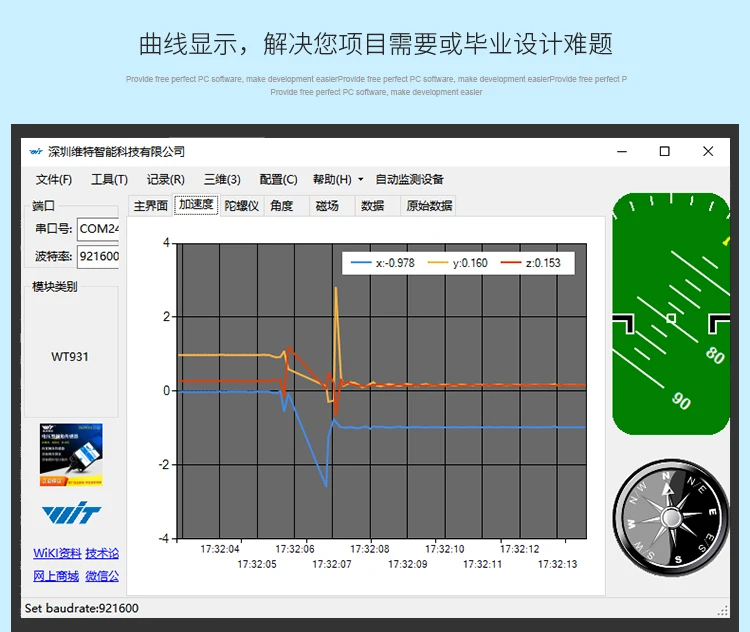This screenshot has height=632, width=750.
Task: Click the resize grip in status bar
Action: [x=723, y=610]
